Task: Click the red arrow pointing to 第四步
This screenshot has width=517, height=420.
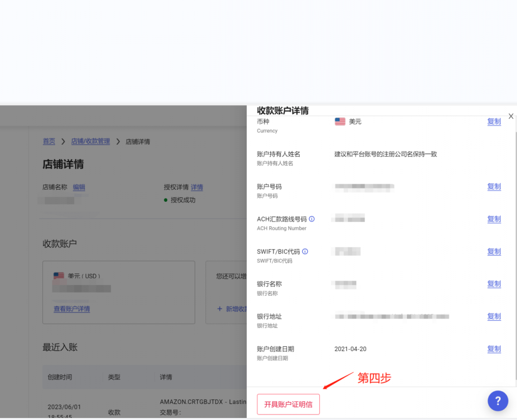Action: point(337,382)
